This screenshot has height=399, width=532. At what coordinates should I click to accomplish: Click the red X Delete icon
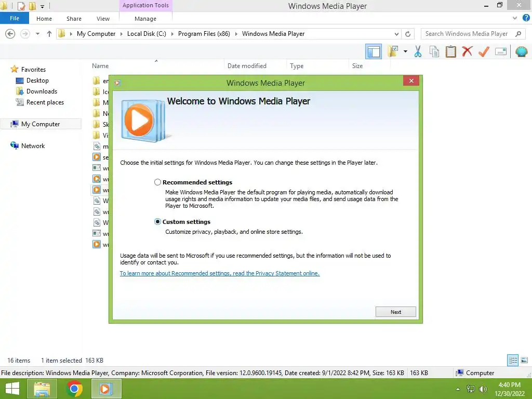tap(467, 51)
